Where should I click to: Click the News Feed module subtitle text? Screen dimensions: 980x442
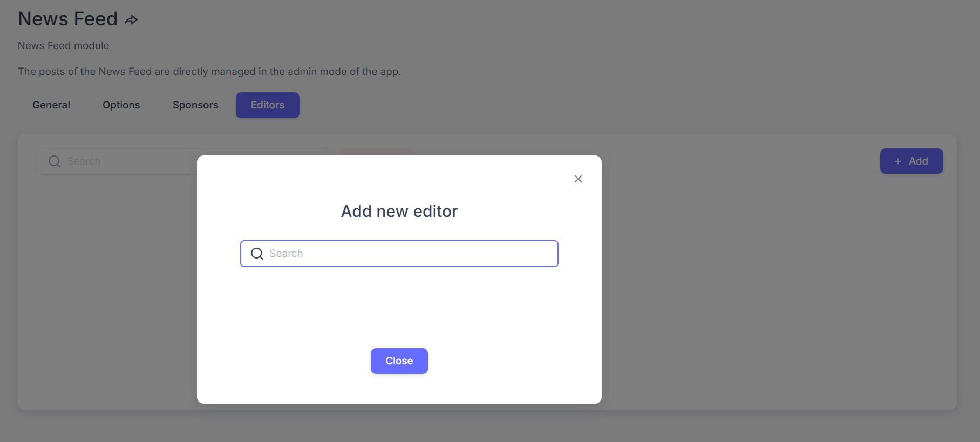click(63, 46)
